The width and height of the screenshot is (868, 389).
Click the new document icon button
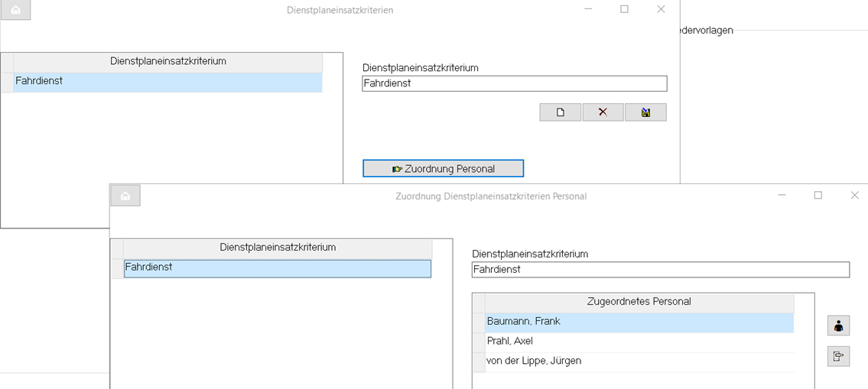[x=561, y=112]
